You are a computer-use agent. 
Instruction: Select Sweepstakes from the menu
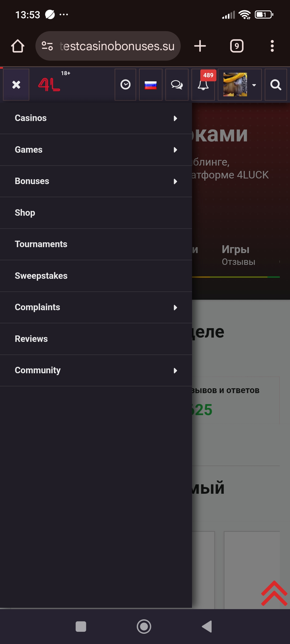[41, 276]
